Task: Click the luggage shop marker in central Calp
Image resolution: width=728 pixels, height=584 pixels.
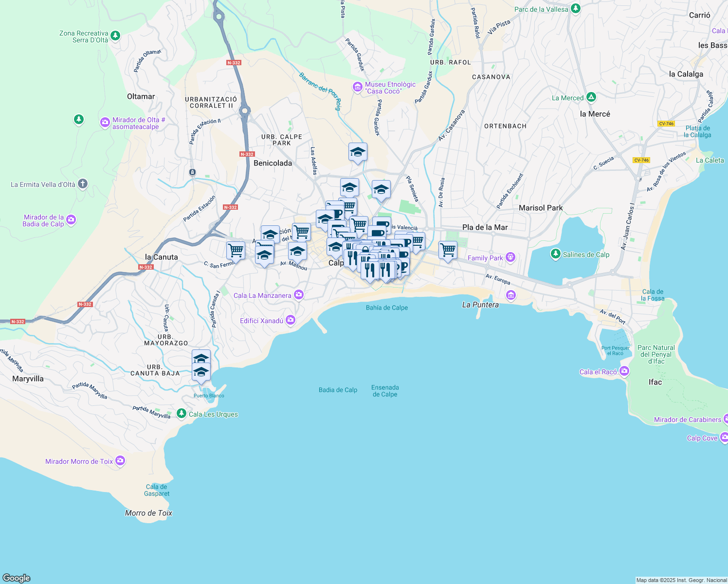Action: click(x=365, y=249)
